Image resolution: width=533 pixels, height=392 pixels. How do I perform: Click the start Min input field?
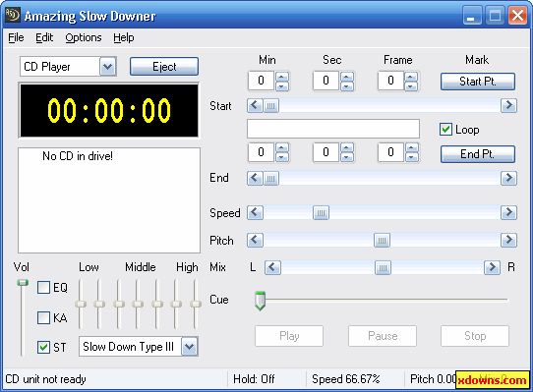(x=261, y=81)
